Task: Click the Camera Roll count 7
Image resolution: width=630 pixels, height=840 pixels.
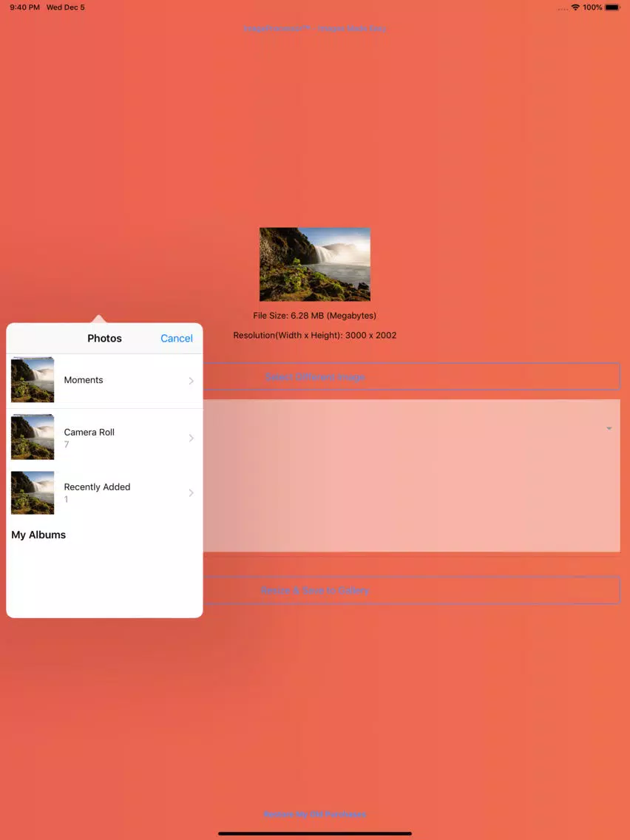Action: [67, 444]
